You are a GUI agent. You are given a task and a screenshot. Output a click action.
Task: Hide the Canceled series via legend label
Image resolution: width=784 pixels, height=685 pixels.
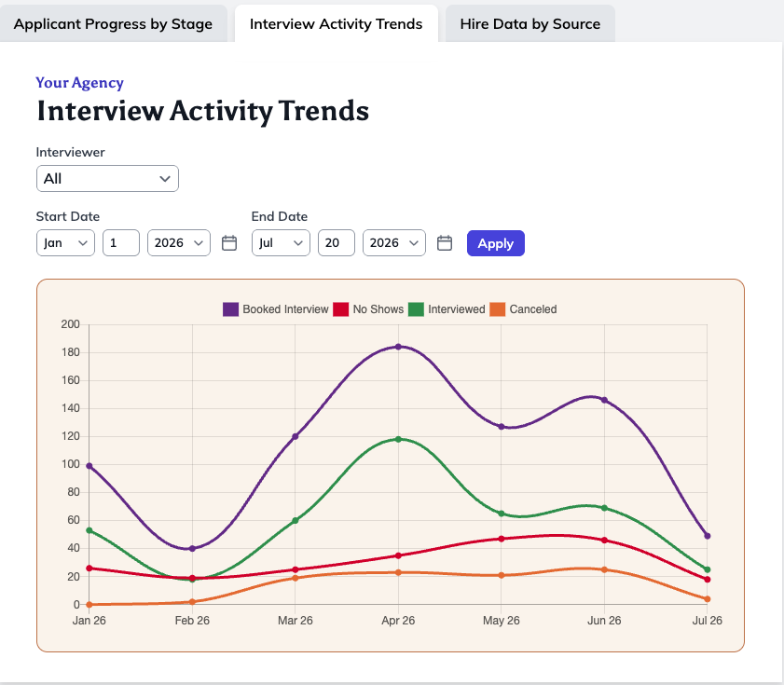coord(533,309)
